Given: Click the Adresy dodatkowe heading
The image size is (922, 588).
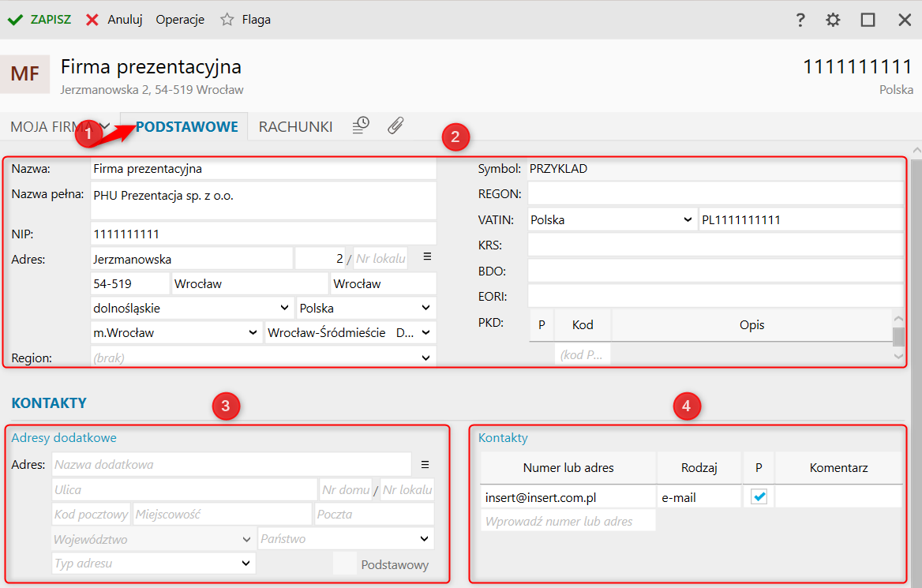Looking at the screenshot, I should point(64,438).
